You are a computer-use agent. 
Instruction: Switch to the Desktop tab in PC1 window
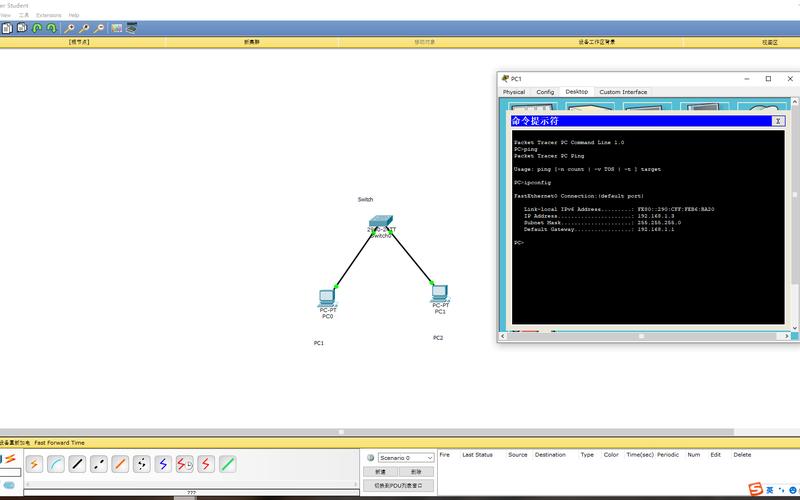577,92
